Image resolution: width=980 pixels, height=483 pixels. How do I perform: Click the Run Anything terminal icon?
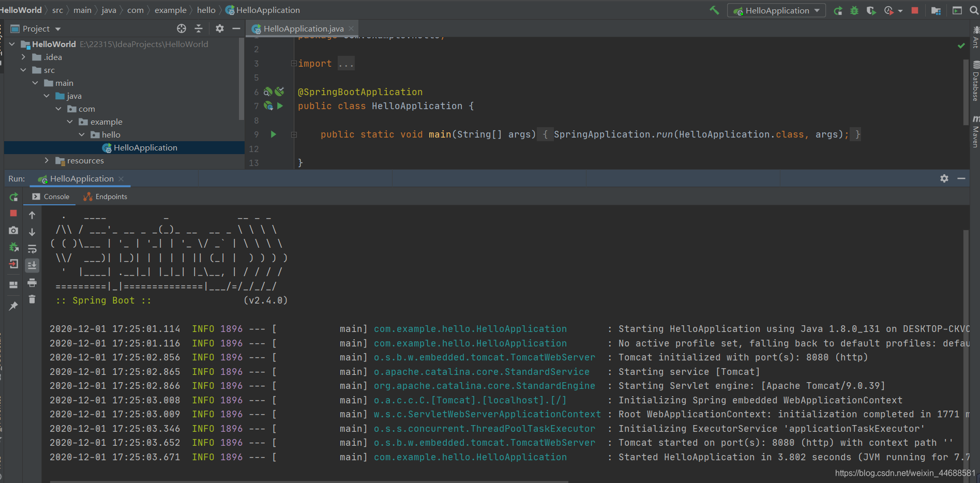[957, 10]
